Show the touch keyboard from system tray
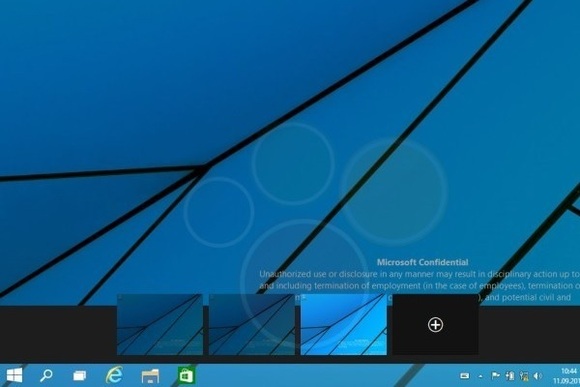 (x=465, y=376)
